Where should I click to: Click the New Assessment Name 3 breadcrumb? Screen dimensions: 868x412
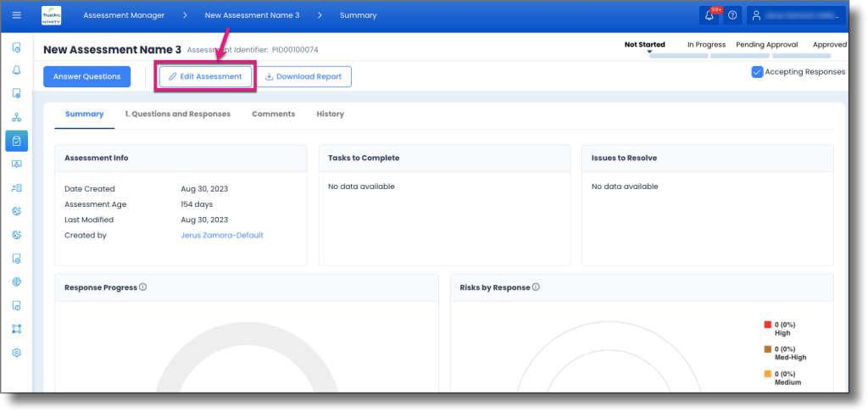[252, 15]
